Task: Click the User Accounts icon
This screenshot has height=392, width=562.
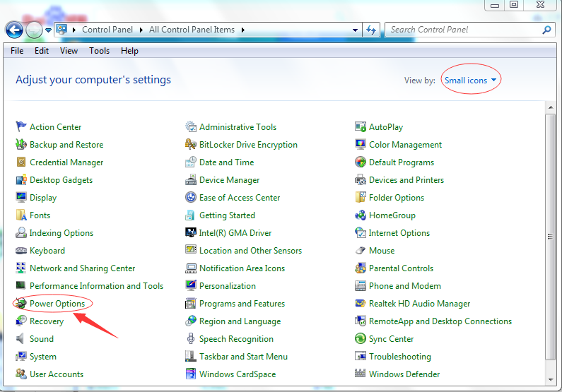Action: (x=21, y=374)
